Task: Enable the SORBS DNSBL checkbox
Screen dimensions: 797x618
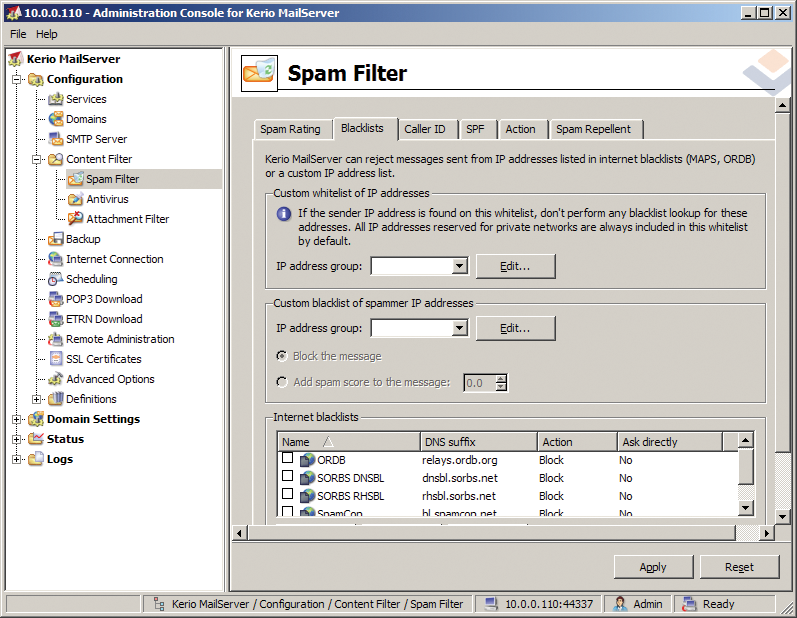Action: (x=288, y=476)
